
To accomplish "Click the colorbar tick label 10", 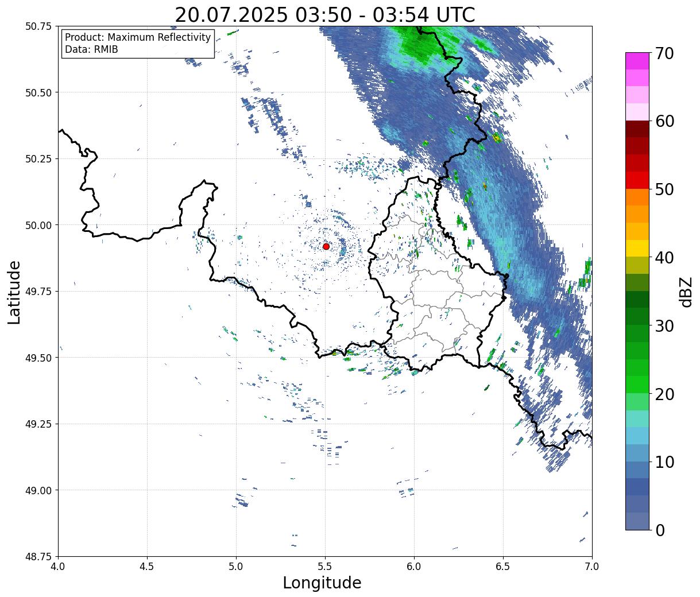I will [664, 462].
